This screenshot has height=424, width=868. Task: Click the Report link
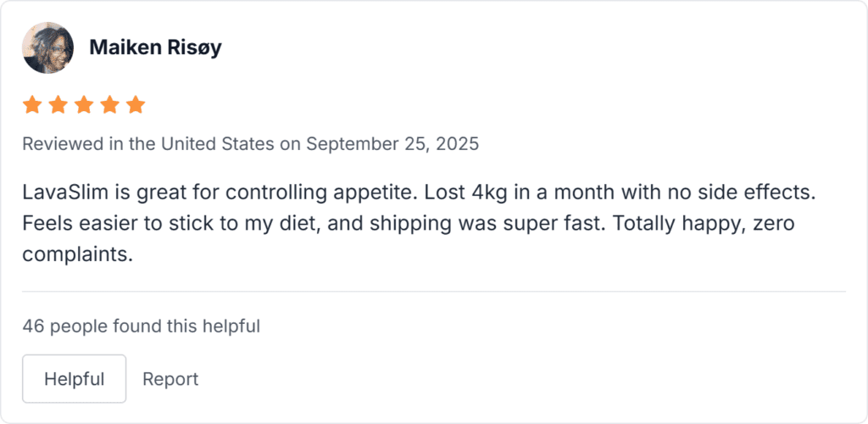pyautogui.click(x=170, y=378)
